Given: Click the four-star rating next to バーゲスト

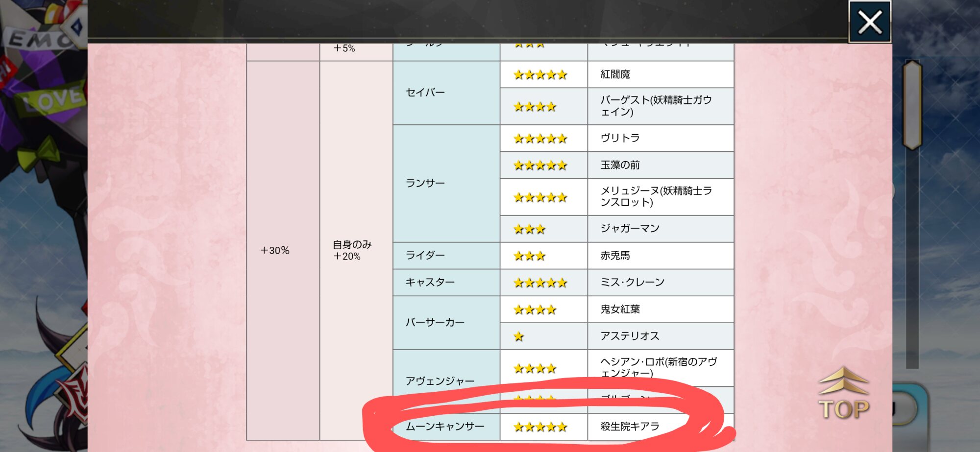Looking at the screenshot, I should 535,107.
